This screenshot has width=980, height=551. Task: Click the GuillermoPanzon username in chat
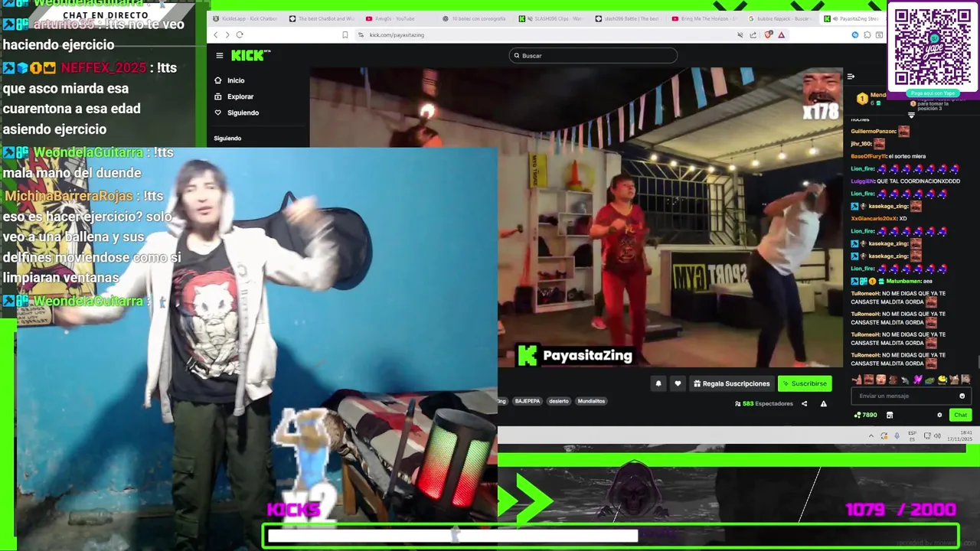[874, 132]
